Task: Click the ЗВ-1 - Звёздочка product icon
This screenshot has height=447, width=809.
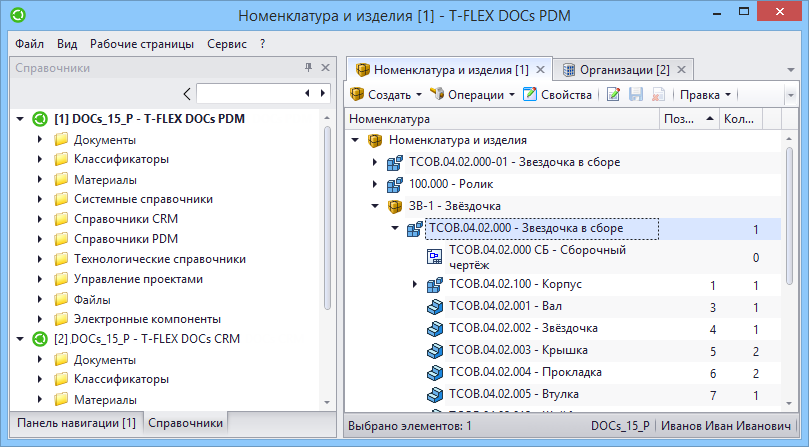Action: point(395,206)
